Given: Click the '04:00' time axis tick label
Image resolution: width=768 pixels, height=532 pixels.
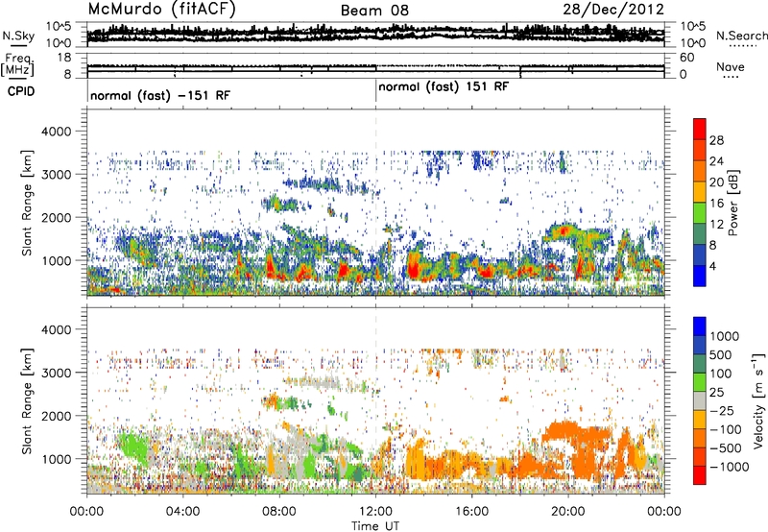Looking at the screenshot, I should click(183, 512).
